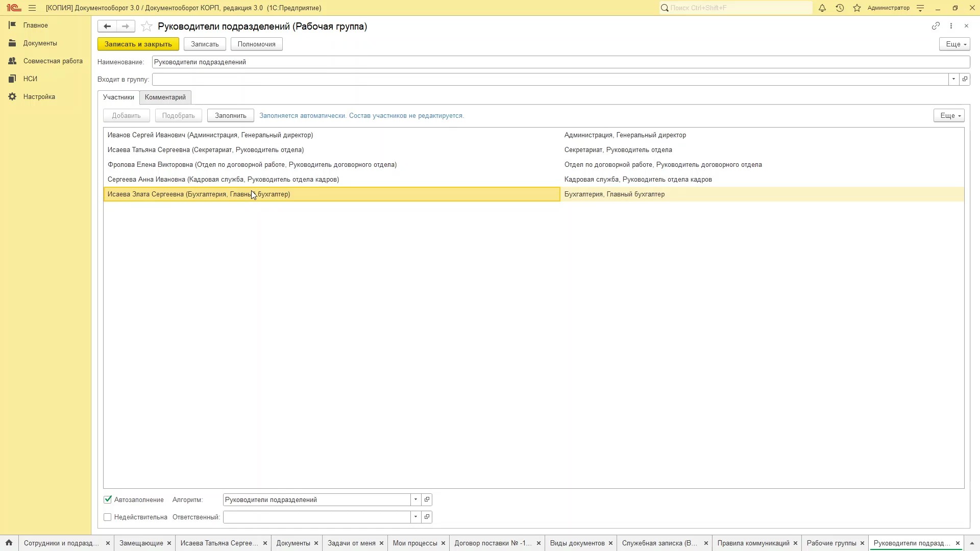Add this form to favorites star

pos(146,27)
